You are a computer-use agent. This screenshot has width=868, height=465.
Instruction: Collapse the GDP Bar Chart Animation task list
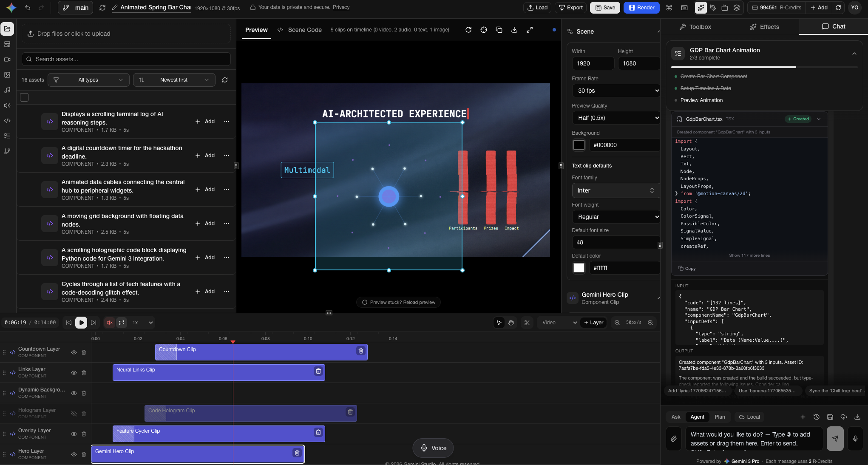coord(854,54)
